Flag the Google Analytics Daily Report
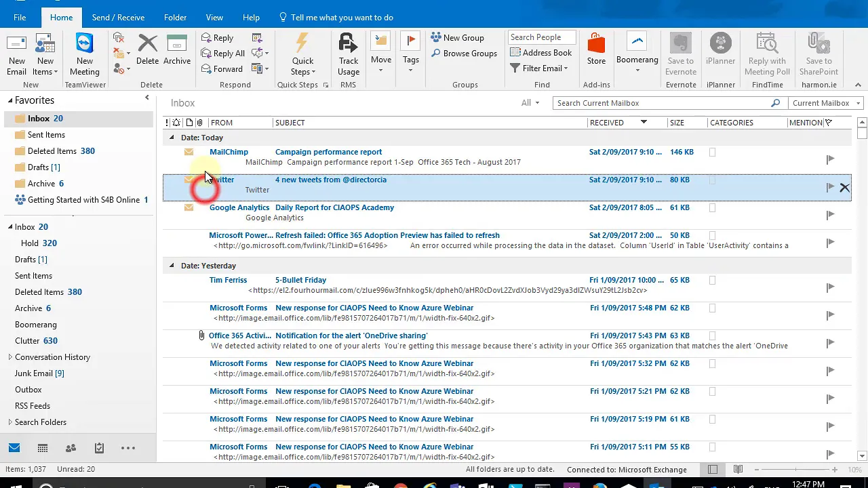 click(x=830, y=215)
